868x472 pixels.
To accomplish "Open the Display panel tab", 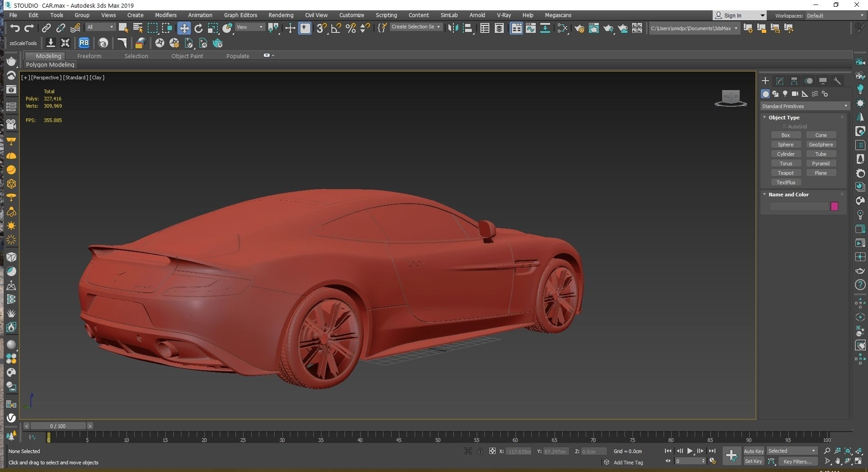I will pos(823,81).
